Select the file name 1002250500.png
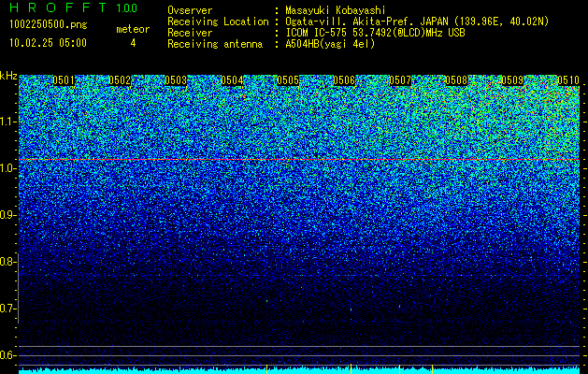Image resolution: width=588 pixels, height=374 pixels. pos(49,25)
